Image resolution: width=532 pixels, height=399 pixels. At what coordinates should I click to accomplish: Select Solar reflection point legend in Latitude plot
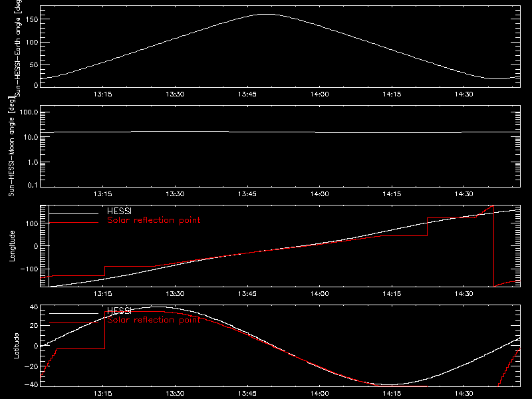(x=154, y=320)
